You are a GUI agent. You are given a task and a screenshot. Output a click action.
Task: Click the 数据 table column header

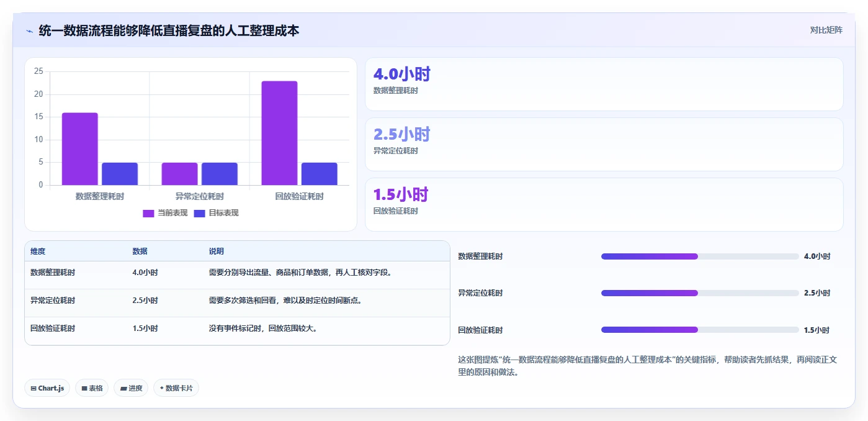140,251
